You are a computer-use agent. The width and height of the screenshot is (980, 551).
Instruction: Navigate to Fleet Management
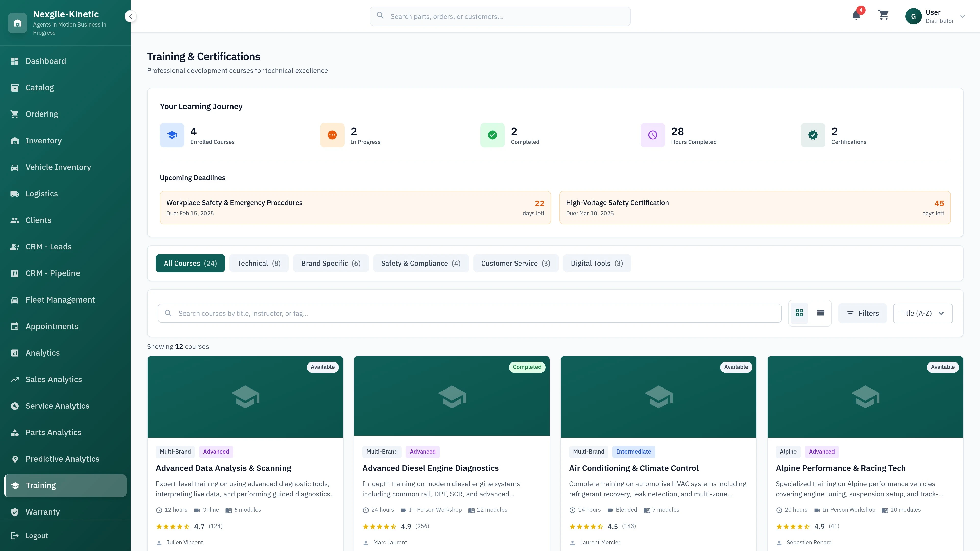click(x=60, y=299)
